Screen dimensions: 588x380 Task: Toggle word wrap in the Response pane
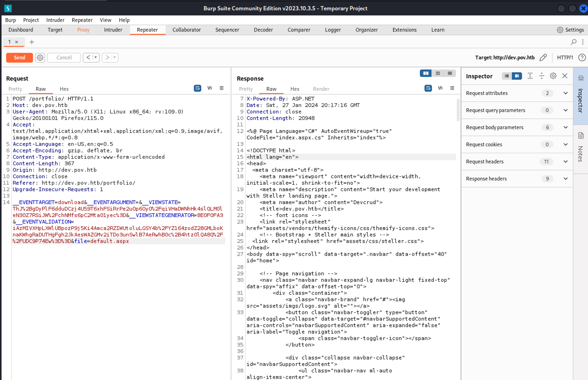click(x=428, y=88)
